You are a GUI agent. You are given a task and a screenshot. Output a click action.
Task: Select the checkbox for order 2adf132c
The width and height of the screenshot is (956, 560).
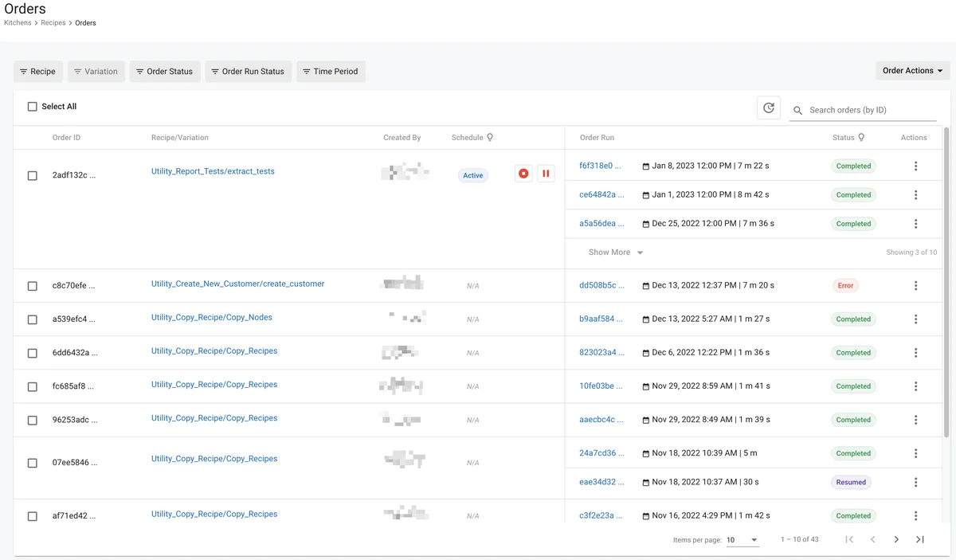click(x=32, y=174)
